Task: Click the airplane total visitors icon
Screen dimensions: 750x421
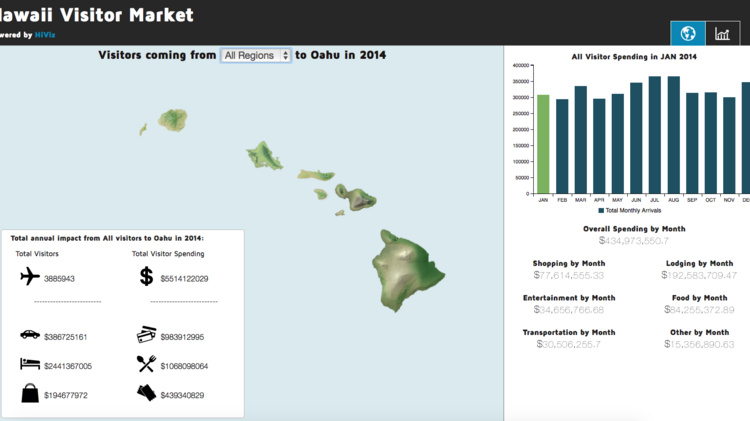Action: pyautogui.click(x=29, y=277)
